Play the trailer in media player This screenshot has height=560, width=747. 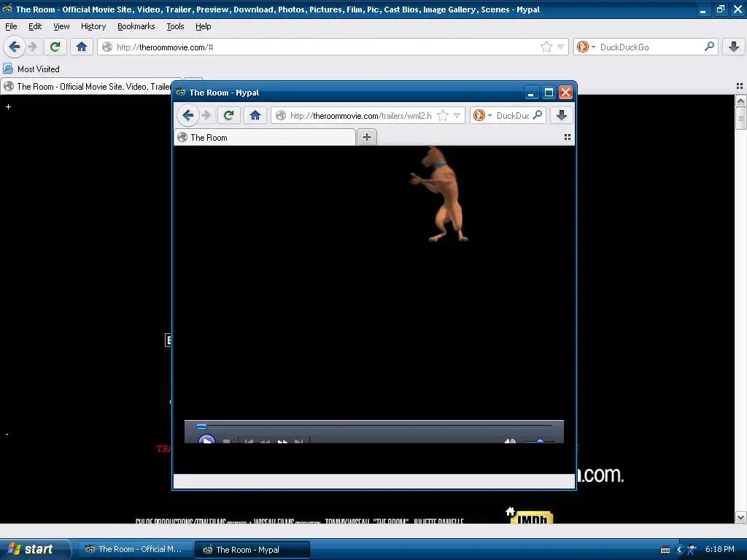pos(206,439)
